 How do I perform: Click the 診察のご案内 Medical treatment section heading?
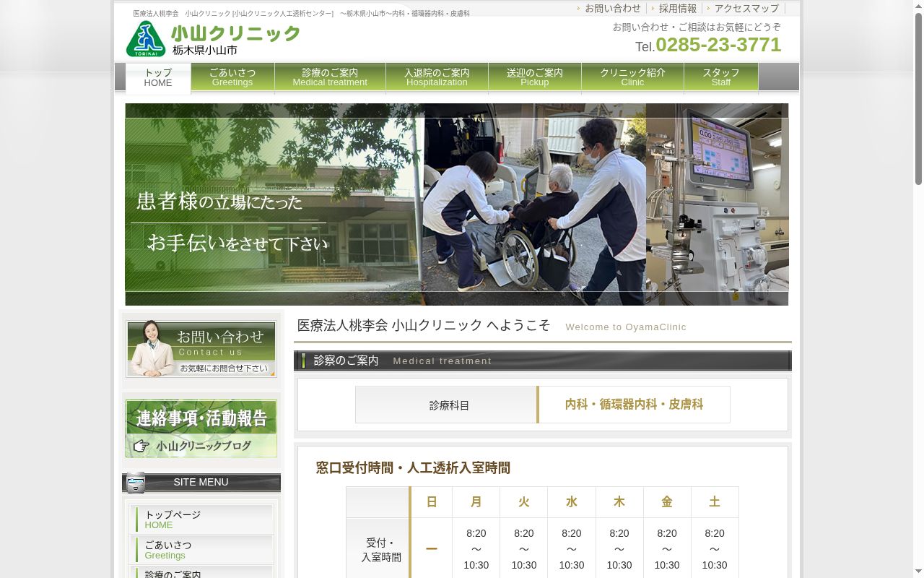(543, 361)
